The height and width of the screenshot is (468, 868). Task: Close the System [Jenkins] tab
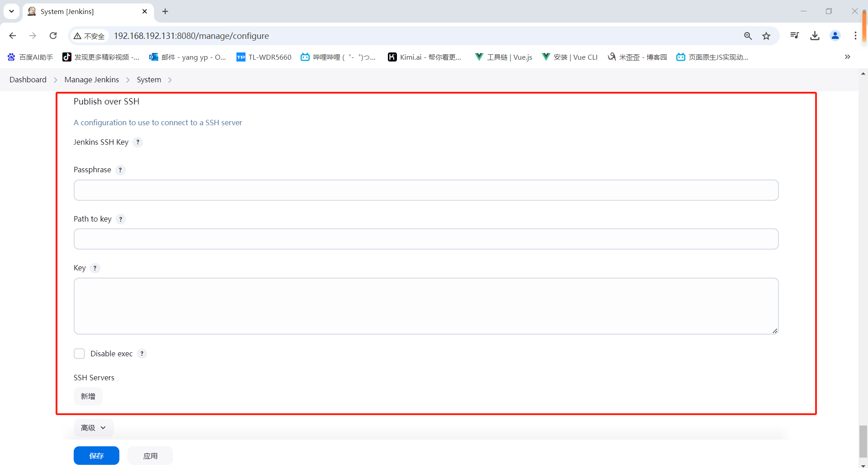145,11
